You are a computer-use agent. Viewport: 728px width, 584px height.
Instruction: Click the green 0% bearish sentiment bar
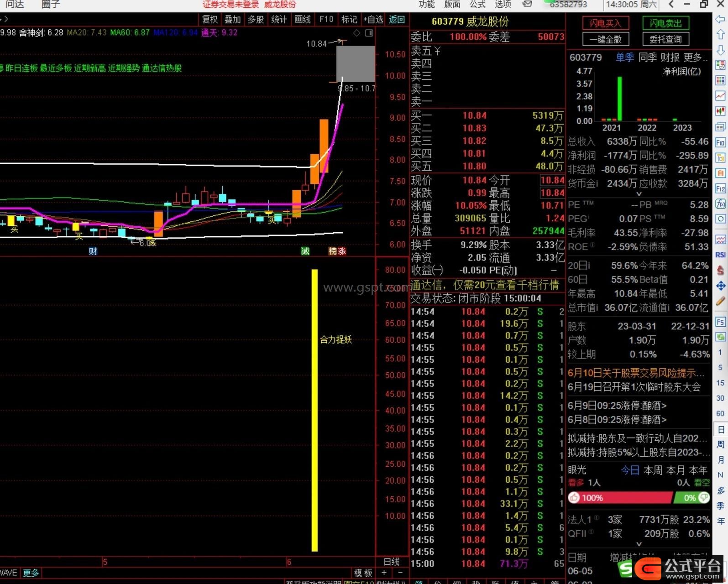tap(692, 498)
